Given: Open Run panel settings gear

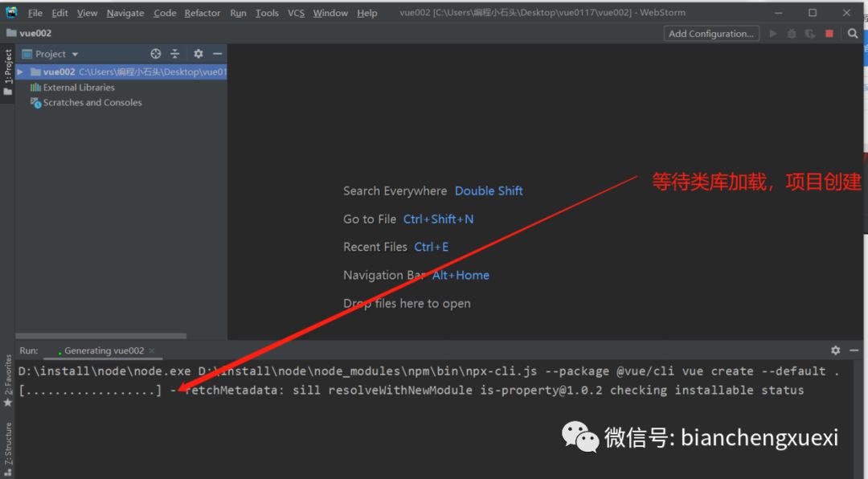Looking at the screenshot, I should 835,350.
